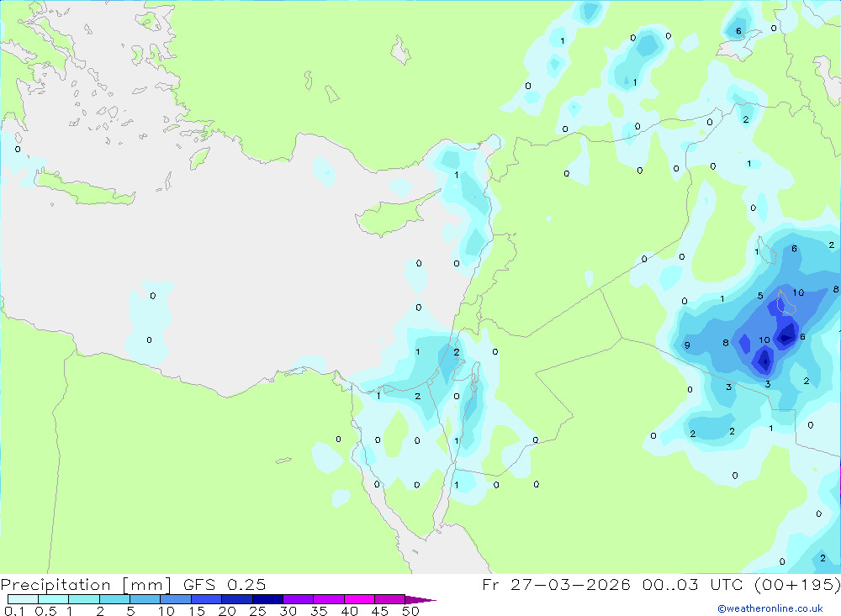Pick the 5 to 10 mm legend swatch
Image resolution: width=841 pixels, height=616 pixels.
[x=145, y=599]
